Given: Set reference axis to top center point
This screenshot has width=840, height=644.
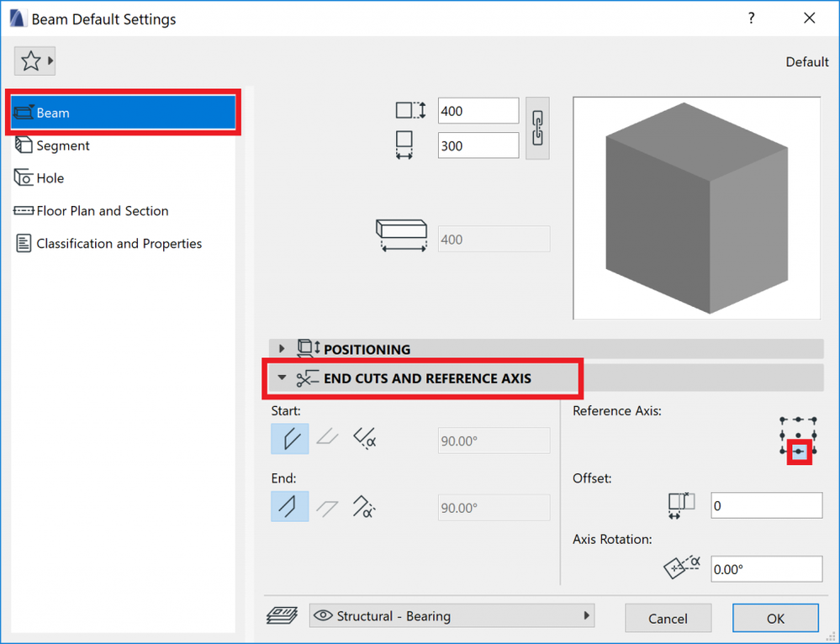Looking at the screenshot, I should click(x=799, y=420).
